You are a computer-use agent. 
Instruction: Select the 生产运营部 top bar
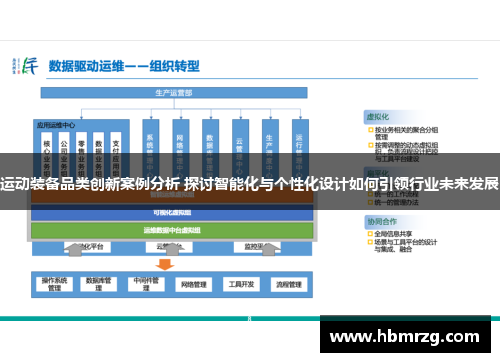click(174, 93)
